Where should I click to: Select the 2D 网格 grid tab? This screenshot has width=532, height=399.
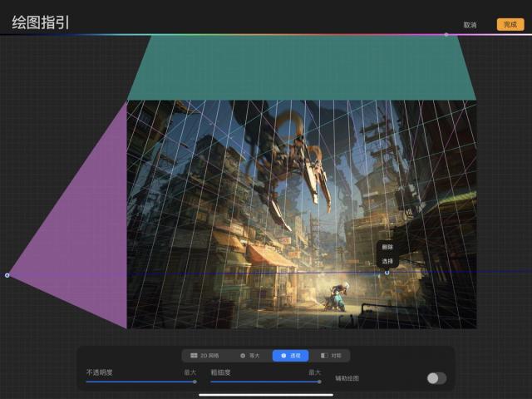click(204, 356)
